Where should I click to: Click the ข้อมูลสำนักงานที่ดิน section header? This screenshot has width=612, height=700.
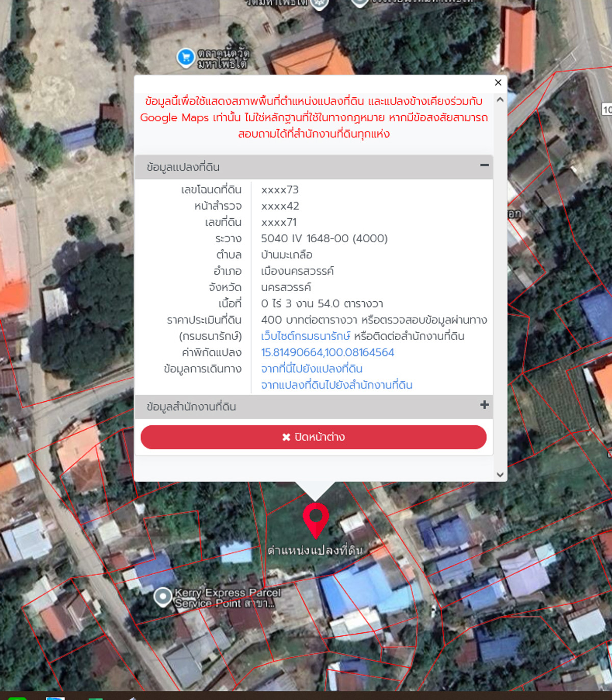[x=314, y=407]
